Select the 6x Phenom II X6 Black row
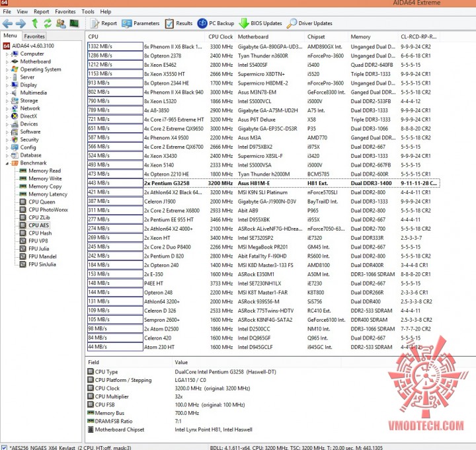 (264, 47)
